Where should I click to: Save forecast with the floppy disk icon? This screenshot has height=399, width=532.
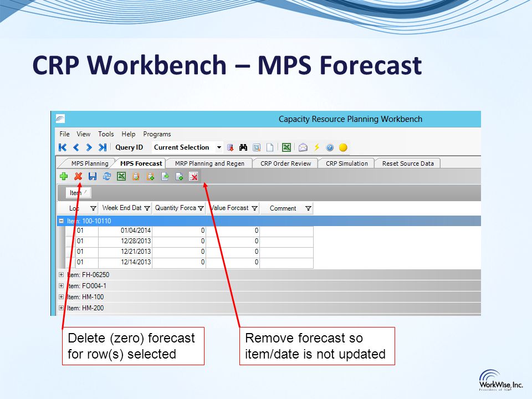tap(93, 176)
